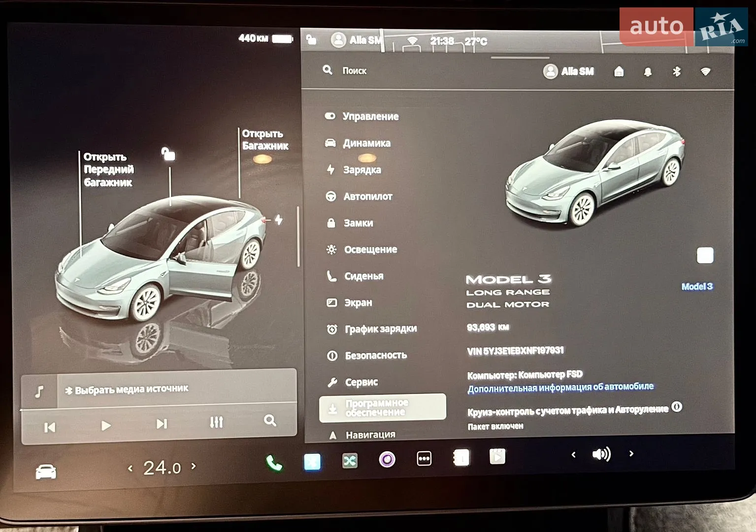Viewport: 756px width, 532px height.
Task: Play the media
Action: point(105,426)
